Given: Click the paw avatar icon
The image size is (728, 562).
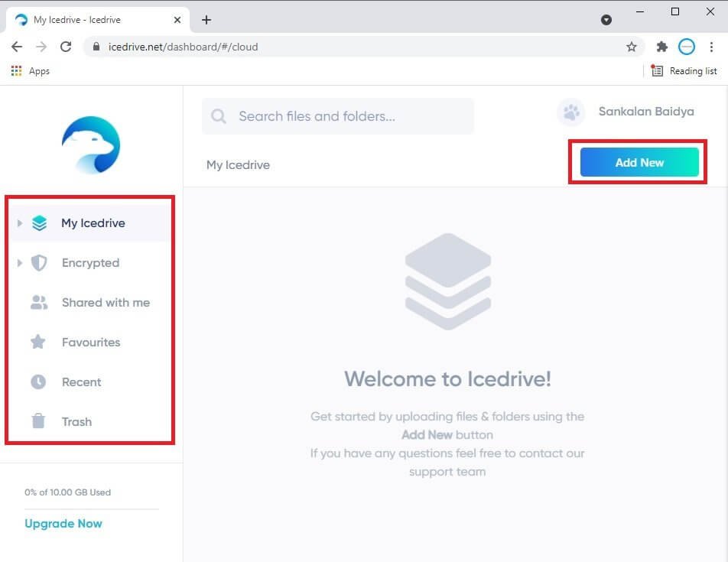Looking at the screenshot, I should [571, 112].
